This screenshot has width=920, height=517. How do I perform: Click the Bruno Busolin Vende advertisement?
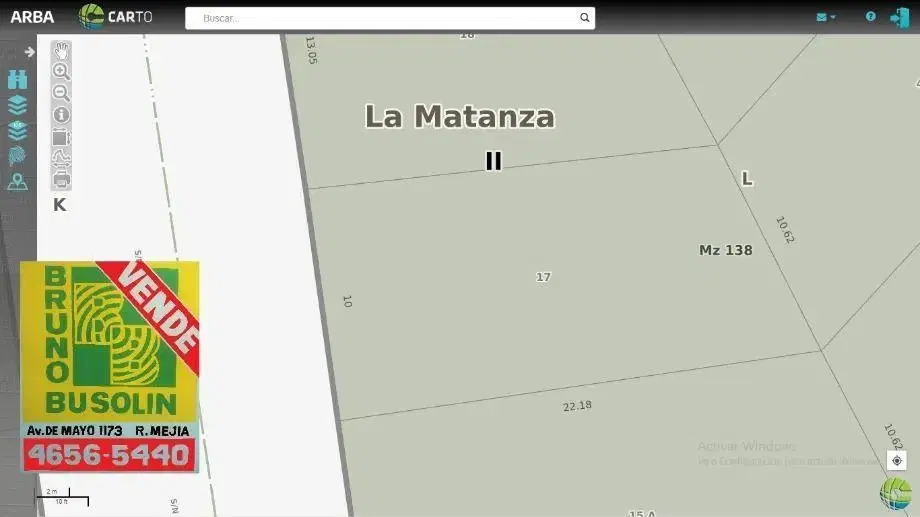click(110, 367)
